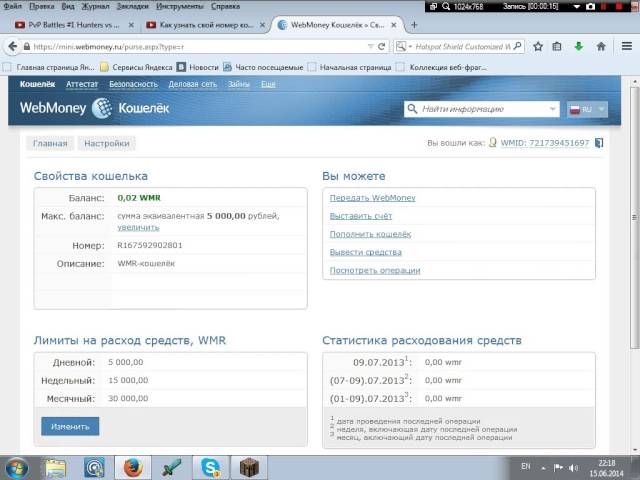Open the Firefox hamburger menu
640x480 pixels.
(x=627, y=47)
